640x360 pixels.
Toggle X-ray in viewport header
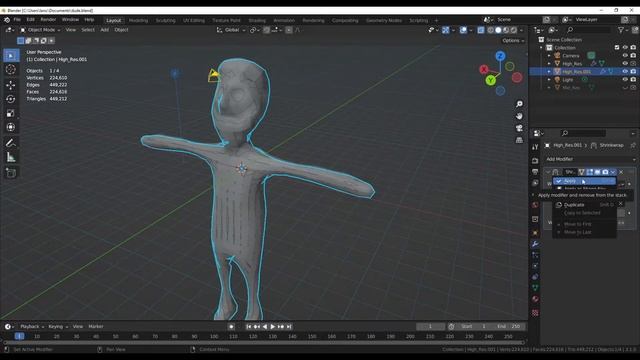[x=481, y=30]
